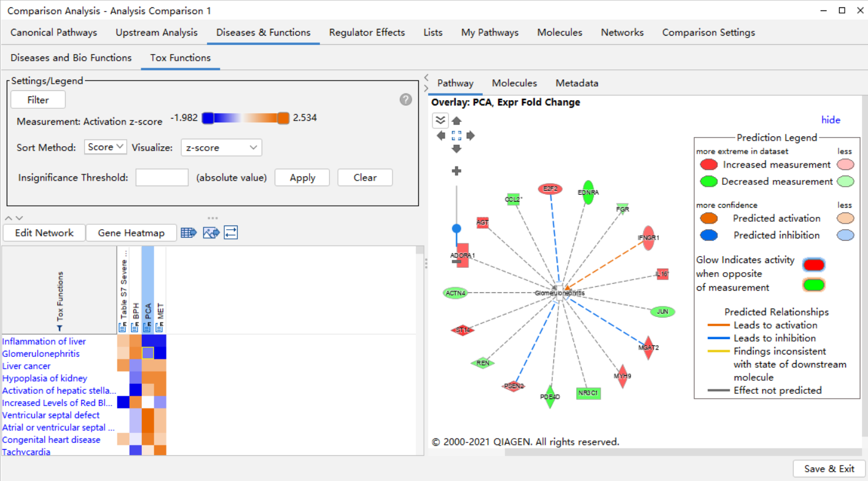Screen dimensions: 868x481
Task: Click the export heatmap image icon
Action: tap(211, 233)
